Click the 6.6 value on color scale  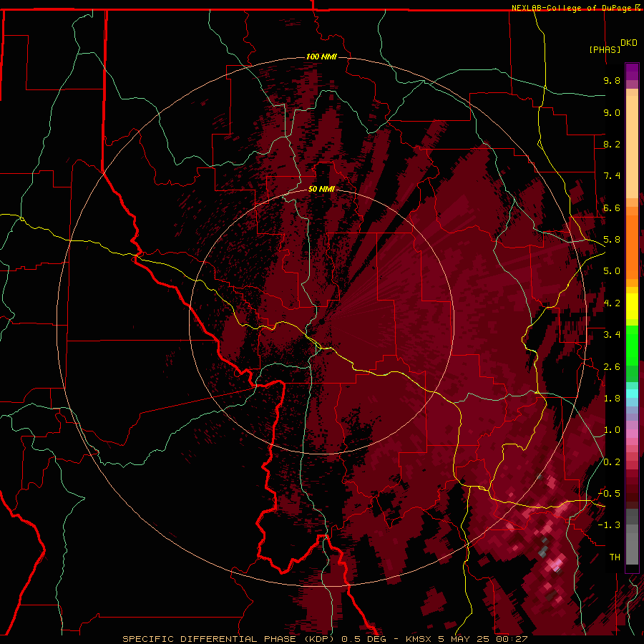(x=612, y=208)
